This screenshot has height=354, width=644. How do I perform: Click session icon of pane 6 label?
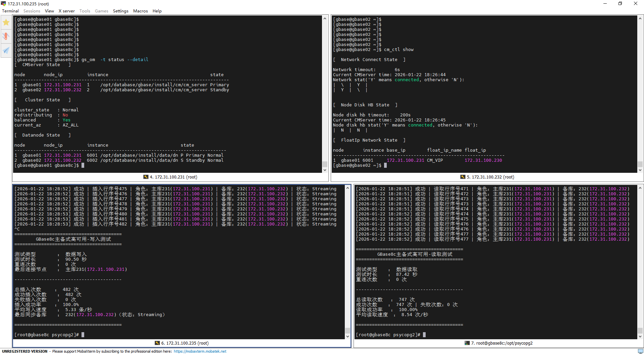click(157, 343)
